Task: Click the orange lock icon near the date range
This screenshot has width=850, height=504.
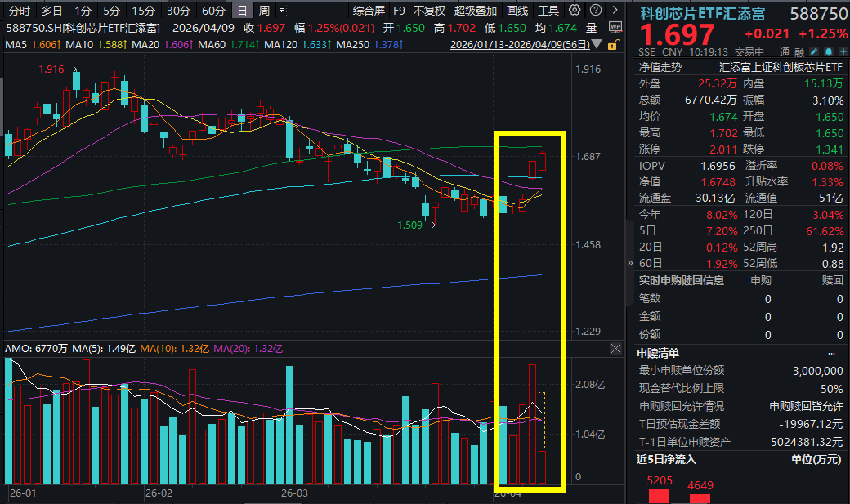Action: click(611, 47)
